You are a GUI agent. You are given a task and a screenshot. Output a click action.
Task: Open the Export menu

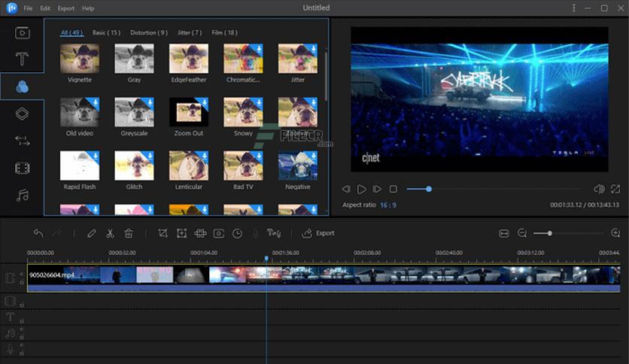[65, 8]
